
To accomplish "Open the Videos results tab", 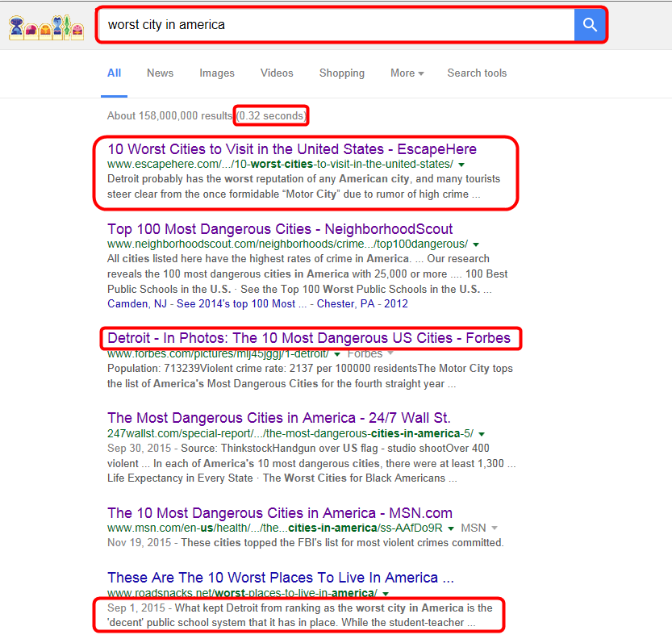I will point(277,73).
